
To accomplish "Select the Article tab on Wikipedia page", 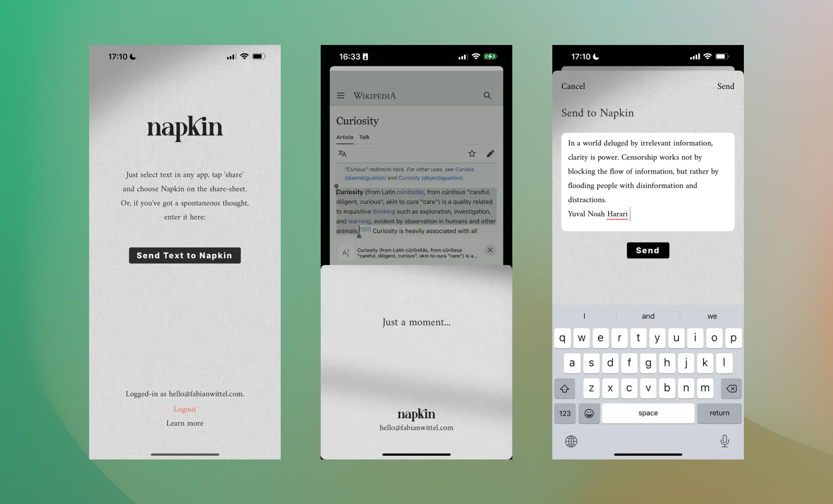I will (x=345, y=137).
